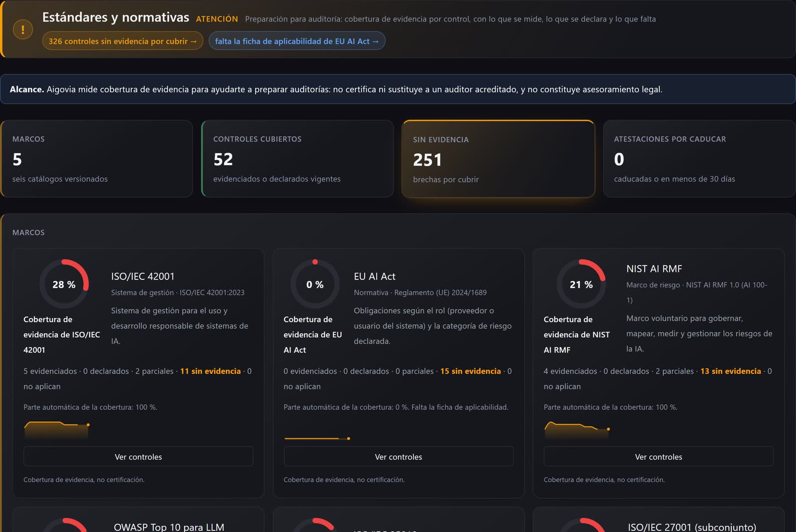Screen dimensions: 796x532
Task: Click the Falta la ficha de aplicabilidad note
Action: click(x=460, y=407)
